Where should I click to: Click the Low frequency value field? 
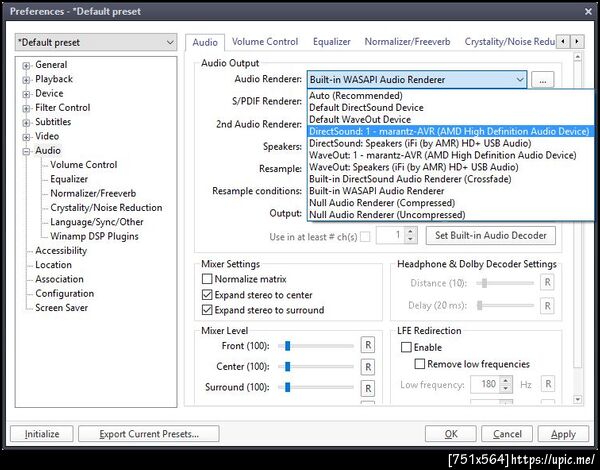(484, 384)
